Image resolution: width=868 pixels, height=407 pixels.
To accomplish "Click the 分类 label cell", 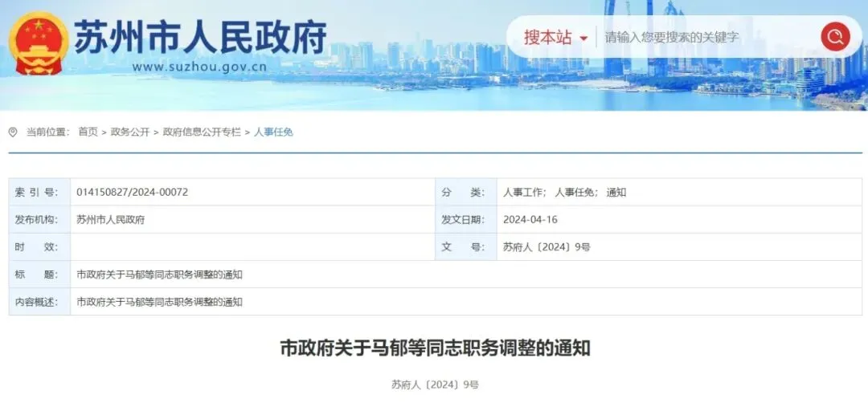I will coord(466,193).
